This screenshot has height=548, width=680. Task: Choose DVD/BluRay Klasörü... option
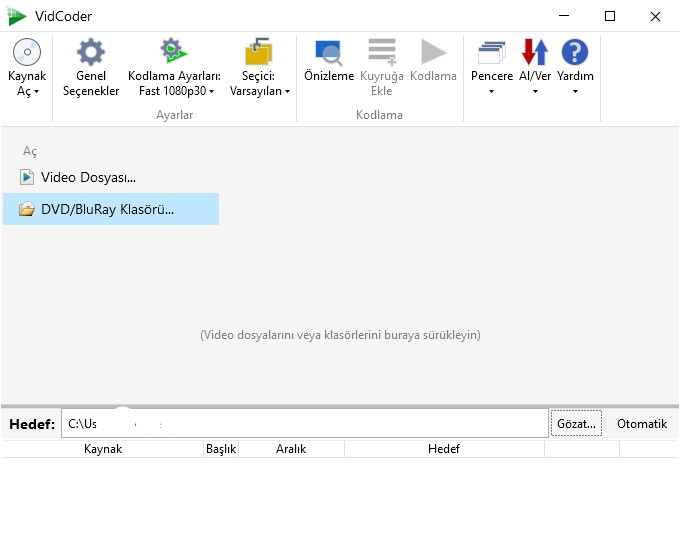[111, 209]
